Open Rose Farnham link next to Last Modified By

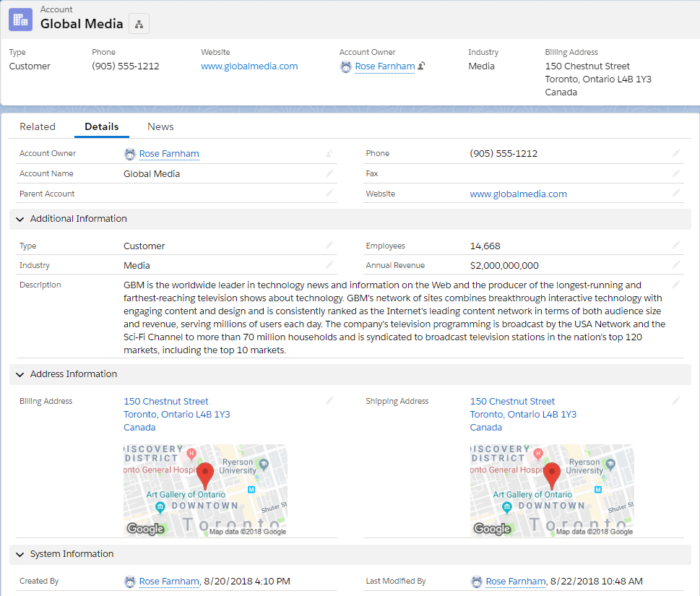click(516, 582)
